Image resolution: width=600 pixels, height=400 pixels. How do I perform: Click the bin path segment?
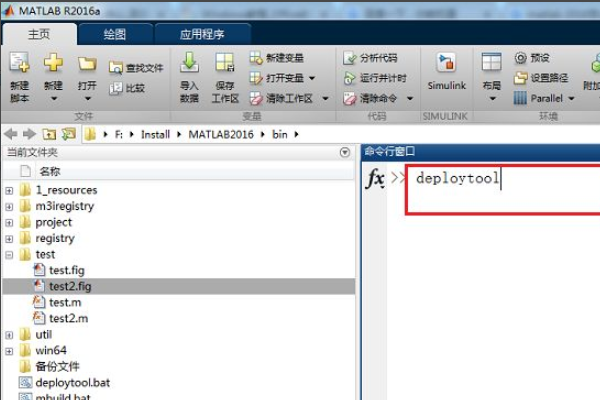280,134
